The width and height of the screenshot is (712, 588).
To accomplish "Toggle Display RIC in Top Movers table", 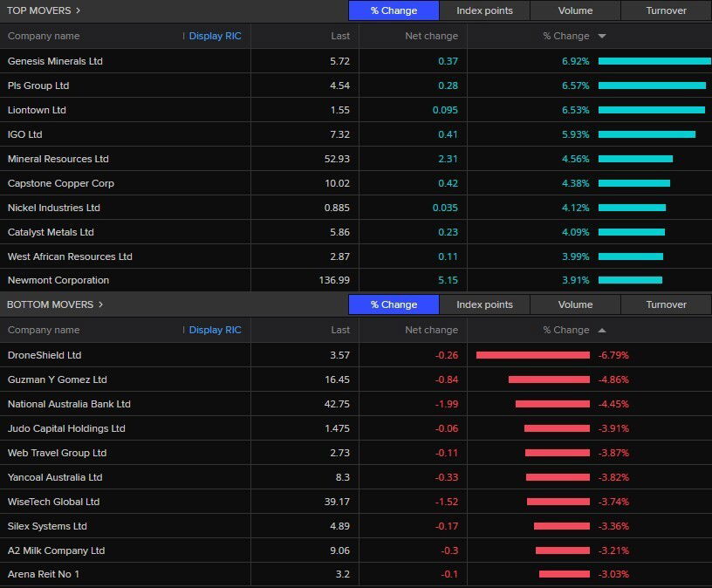I will click(215, 37).
